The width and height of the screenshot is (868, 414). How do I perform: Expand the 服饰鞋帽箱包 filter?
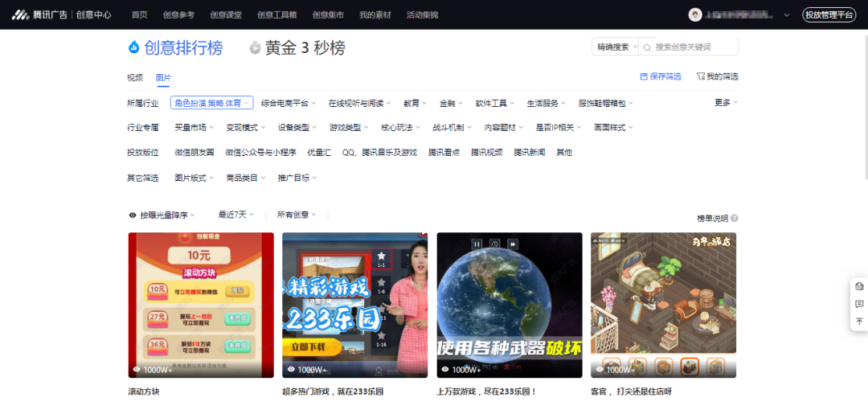click(x=606, y=103)
